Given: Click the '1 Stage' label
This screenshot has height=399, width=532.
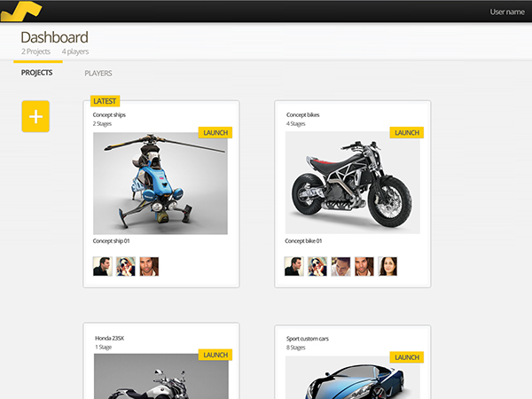Looking at the screenshot, I should [x=103, y=347].
